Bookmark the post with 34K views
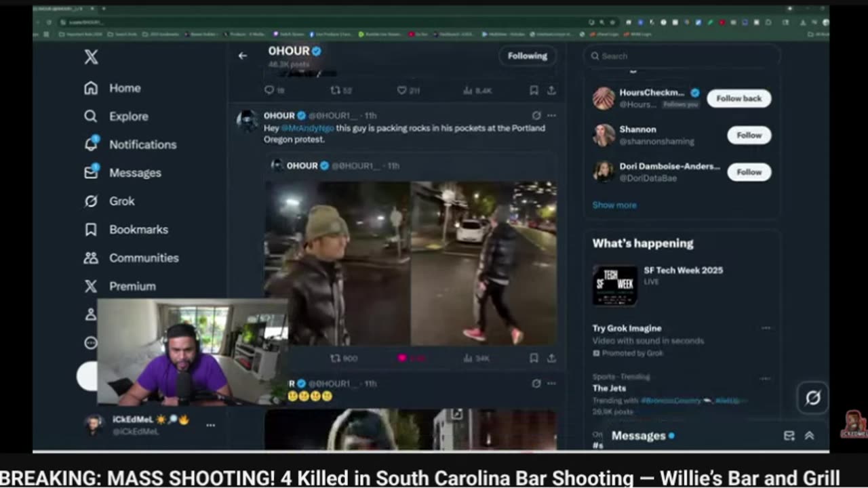 pyautogui.click(x=534, y=358)
